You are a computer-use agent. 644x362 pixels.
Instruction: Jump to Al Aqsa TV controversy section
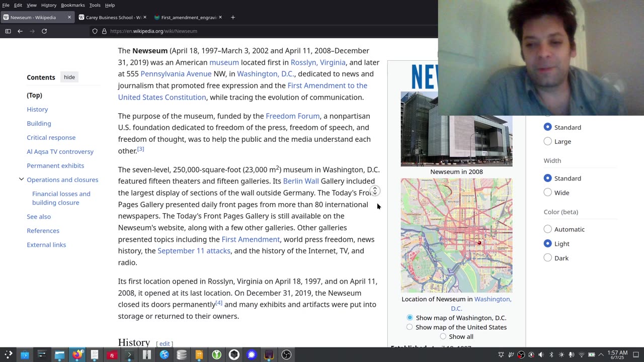pos(60,151)
